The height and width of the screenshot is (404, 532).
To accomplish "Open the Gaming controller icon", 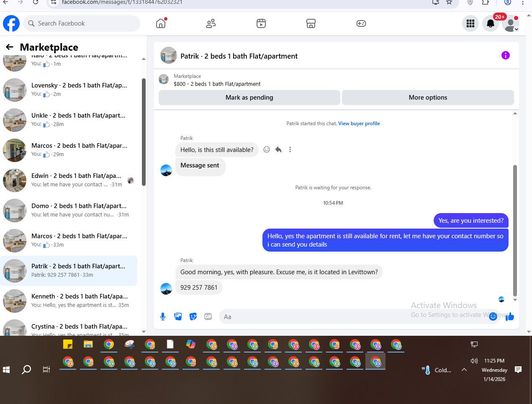I will click(361, 23).
